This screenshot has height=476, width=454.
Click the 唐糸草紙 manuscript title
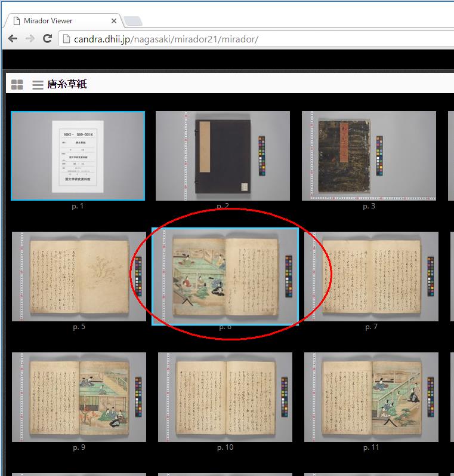point(67,84)
